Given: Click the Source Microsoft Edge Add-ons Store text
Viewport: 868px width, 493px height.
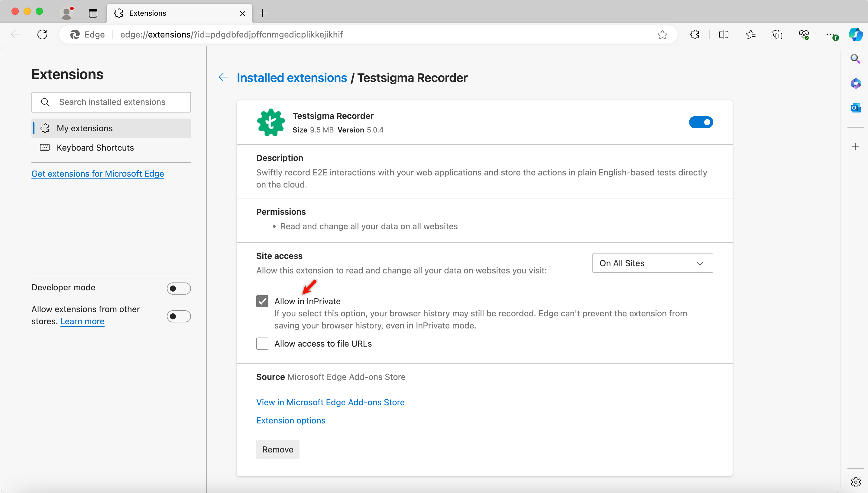Looking at the screenshot, I should 331,377.
